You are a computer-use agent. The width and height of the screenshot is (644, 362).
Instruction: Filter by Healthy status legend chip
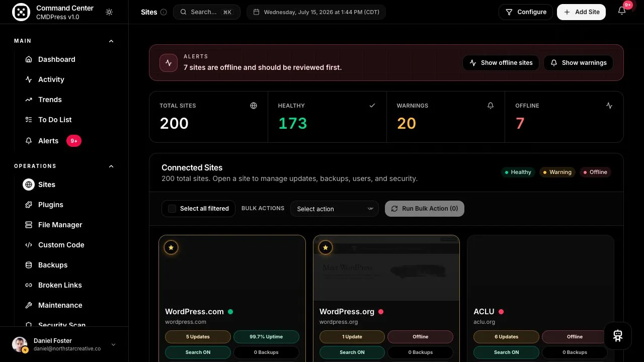pyautogui.click(x=518, y=172)
